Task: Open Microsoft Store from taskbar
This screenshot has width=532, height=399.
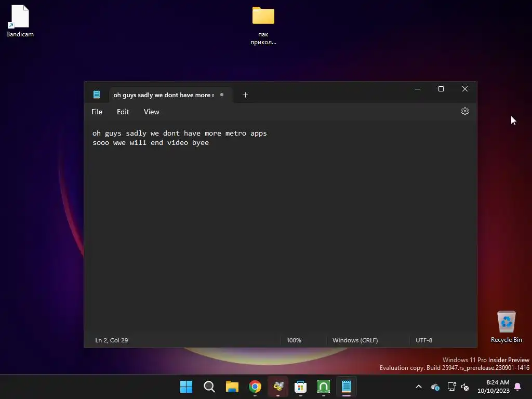Action: pyautogui.click(x=301, y=387)
